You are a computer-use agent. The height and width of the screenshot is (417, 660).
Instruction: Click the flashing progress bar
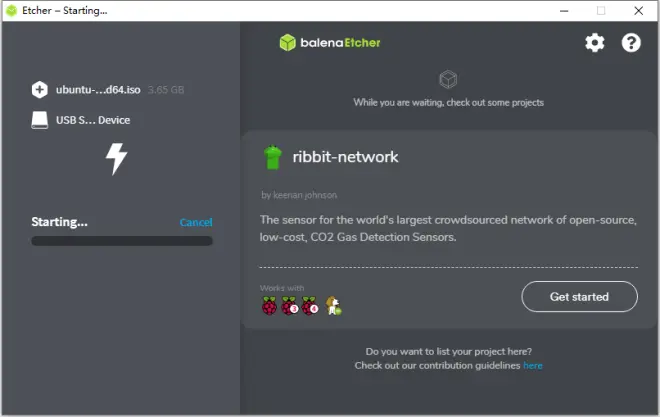coord(122,241)
